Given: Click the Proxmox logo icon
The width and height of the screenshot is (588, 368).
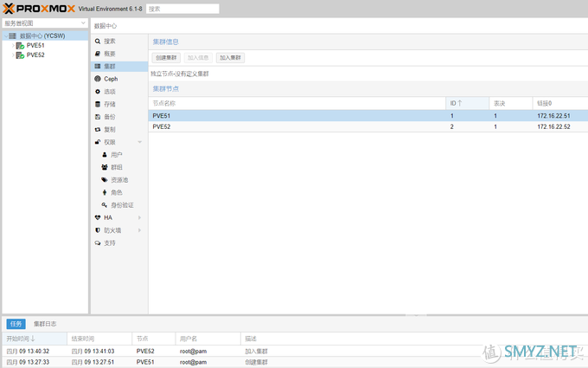Looking at the screenshot, I should [x=9, y=9].
